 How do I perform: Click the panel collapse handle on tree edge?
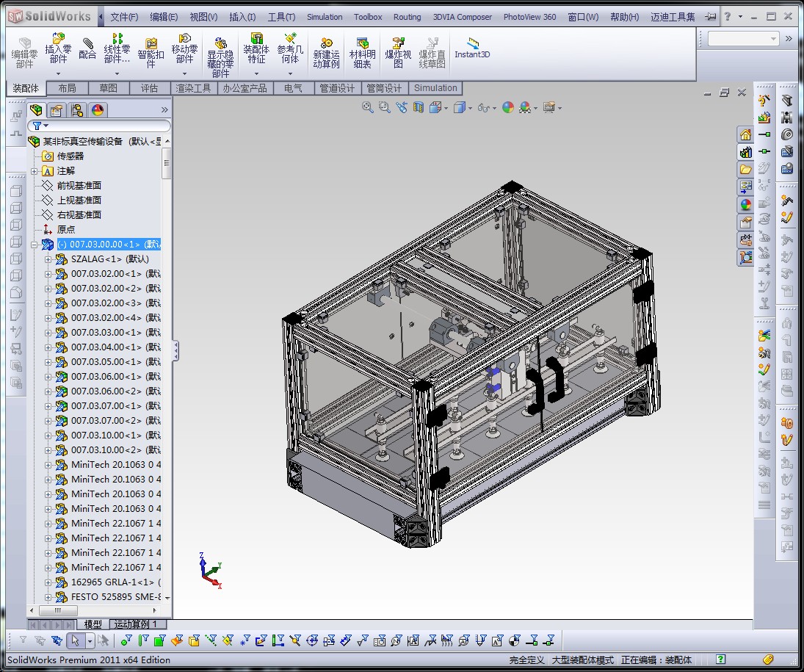(176, 351)
